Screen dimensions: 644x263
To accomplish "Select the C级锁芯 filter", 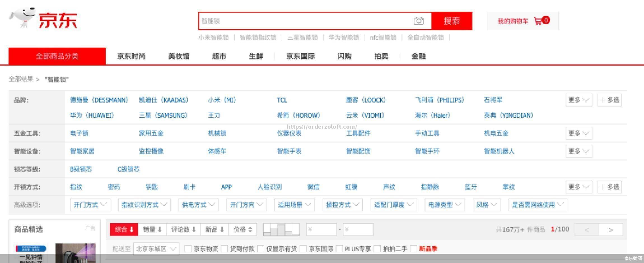I will coord(128,169).
